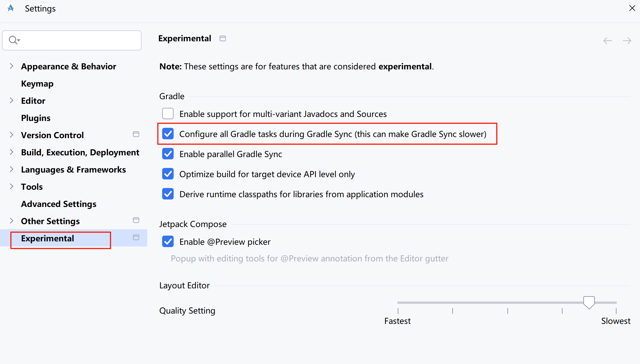640x364 pixels.
Task: Enable support for multi-variant Javadocs and Sources
Action: [168, 113]
